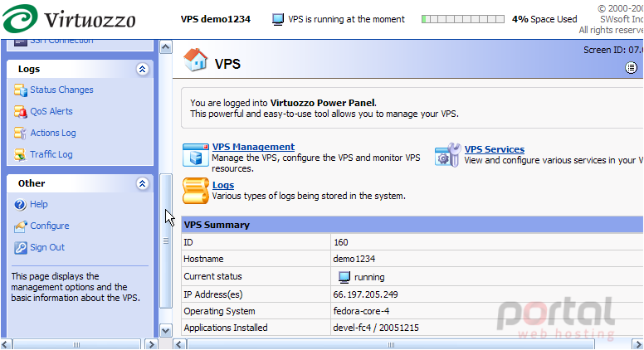Select Traffic Log in sidebar menu

click(51, 154)
